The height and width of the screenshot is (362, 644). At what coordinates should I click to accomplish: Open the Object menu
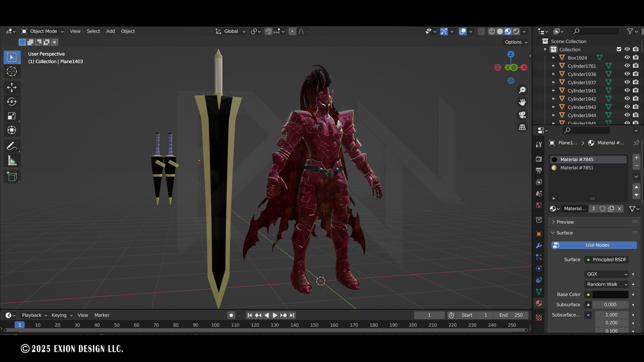(128, 31)
